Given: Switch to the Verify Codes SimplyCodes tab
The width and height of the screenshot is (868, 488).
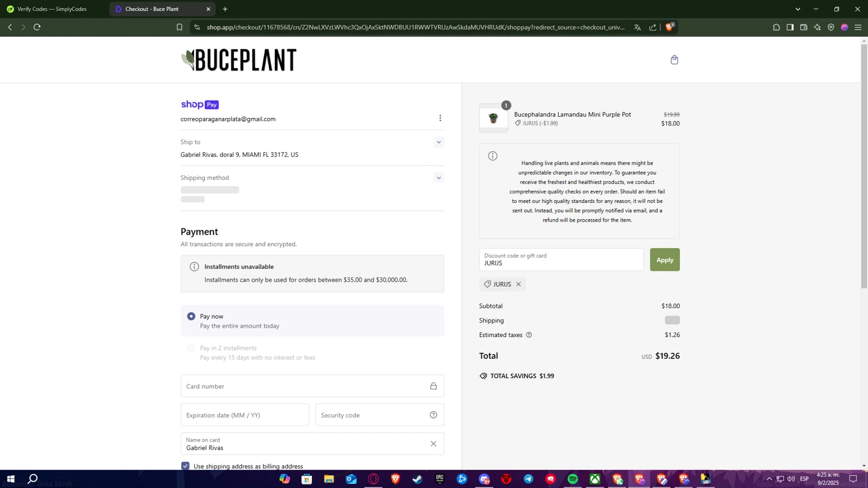Looking at the screenshot, I should (53, 9).
